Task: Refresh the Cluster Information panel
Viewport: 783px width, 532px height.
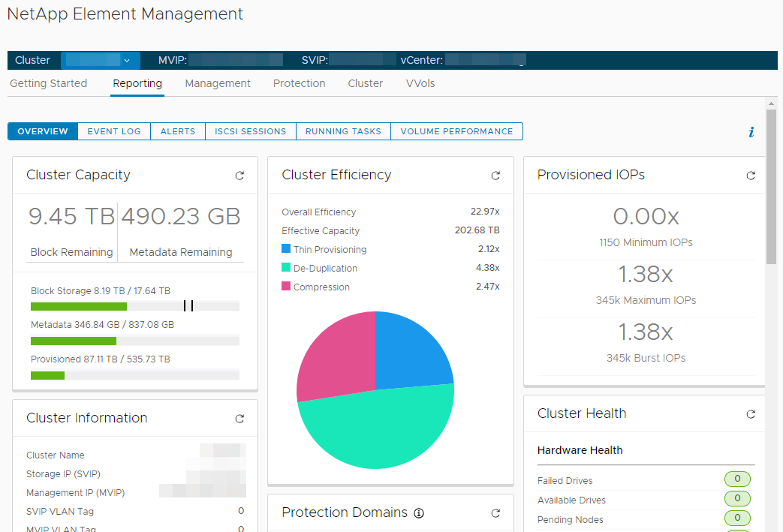Action: 239,419
